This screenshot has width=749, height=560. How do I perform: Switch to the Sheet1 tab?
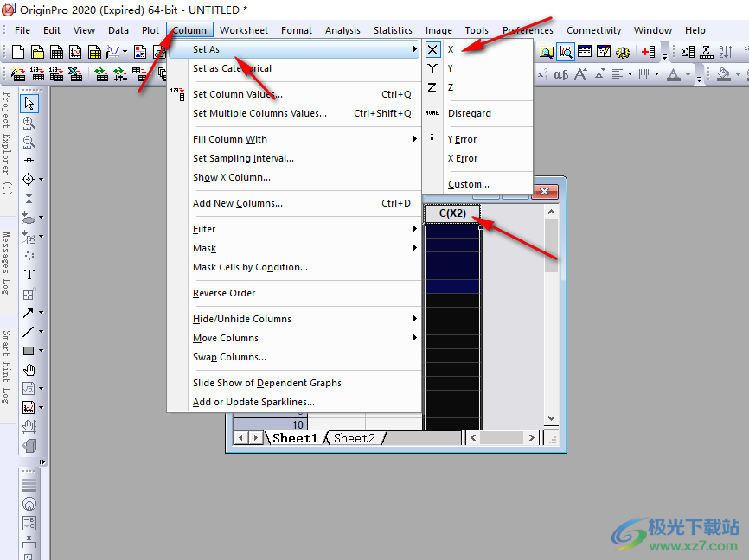click(x=295, y=438)
